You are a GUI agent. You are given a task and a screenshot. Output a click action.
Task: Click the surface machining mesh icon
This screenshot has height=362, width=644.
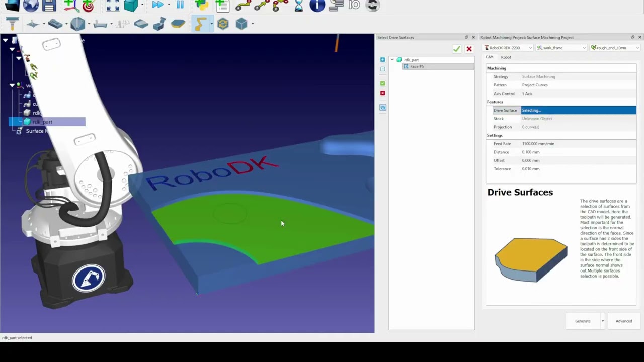[x=32, y=24]
